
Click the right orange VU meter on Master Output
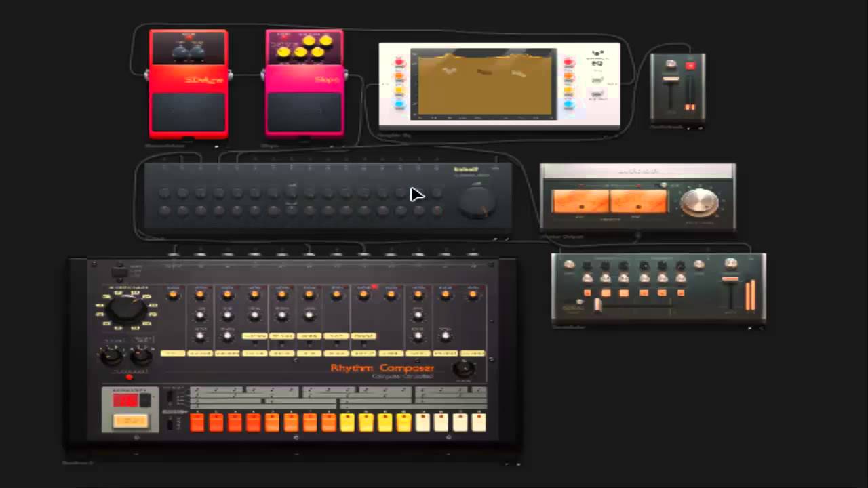pos(639,201)
